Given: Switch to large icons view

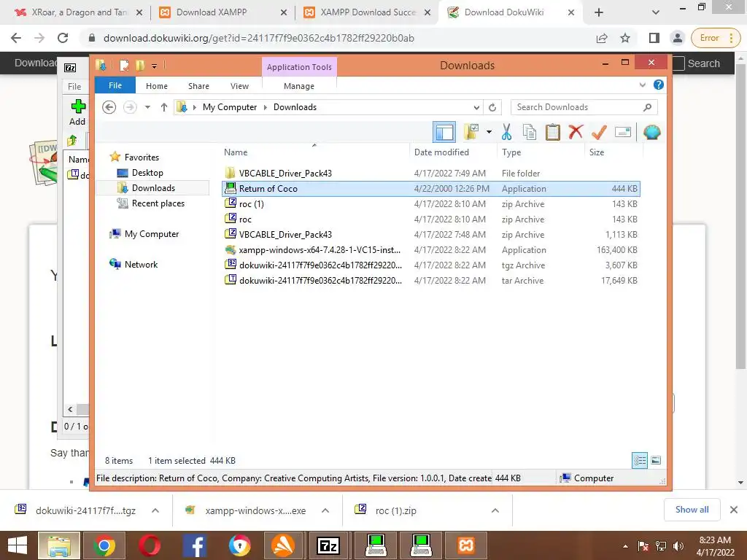Looking at the screenshot, I should coord(656,460).
